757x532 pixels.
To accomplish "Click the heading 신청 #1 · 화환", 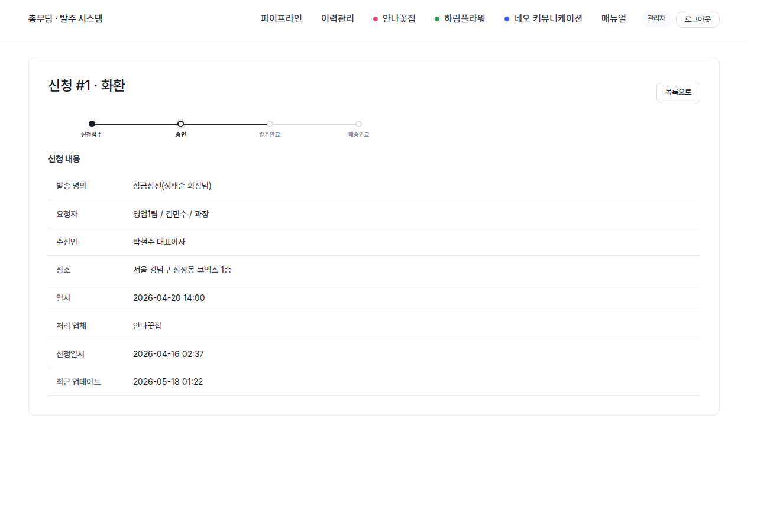I will tap(86, 86).
